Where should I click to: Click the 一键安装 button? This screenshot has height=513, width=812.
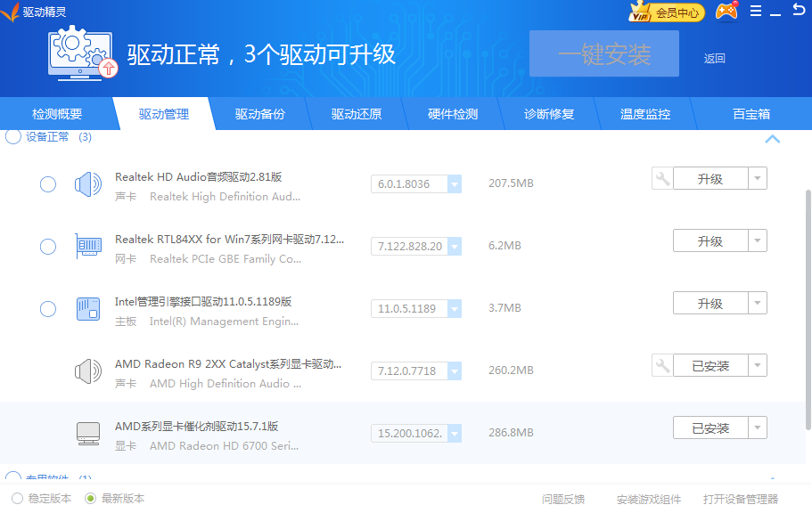[603, 54]
